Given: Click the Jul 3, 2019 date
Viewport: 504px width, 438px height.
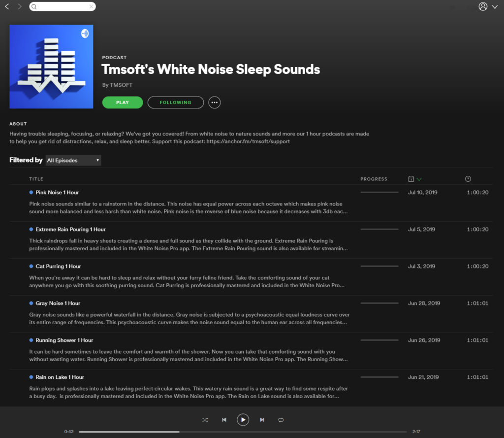Looking at the screenshot, I should tap(421, 267).
